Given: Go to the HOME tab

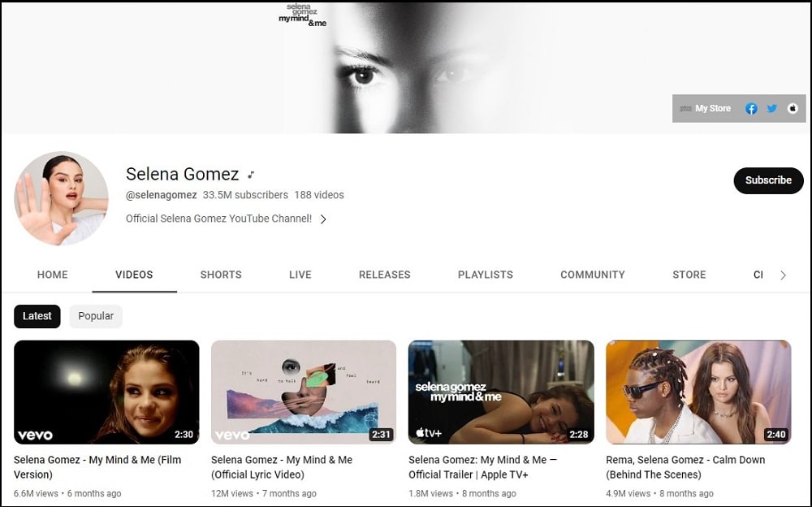Looking at the screenshot, I should pos(52,275).
